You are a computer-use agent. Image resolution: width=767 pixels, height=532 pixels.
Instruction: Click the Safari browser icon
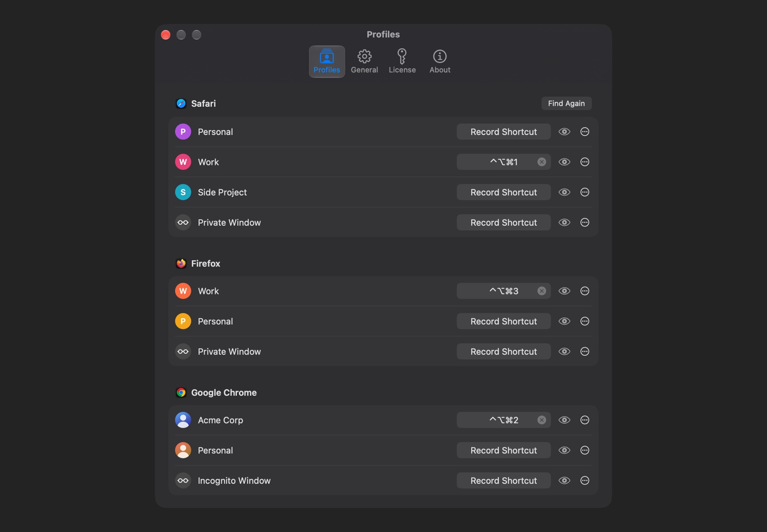point(181,104)
